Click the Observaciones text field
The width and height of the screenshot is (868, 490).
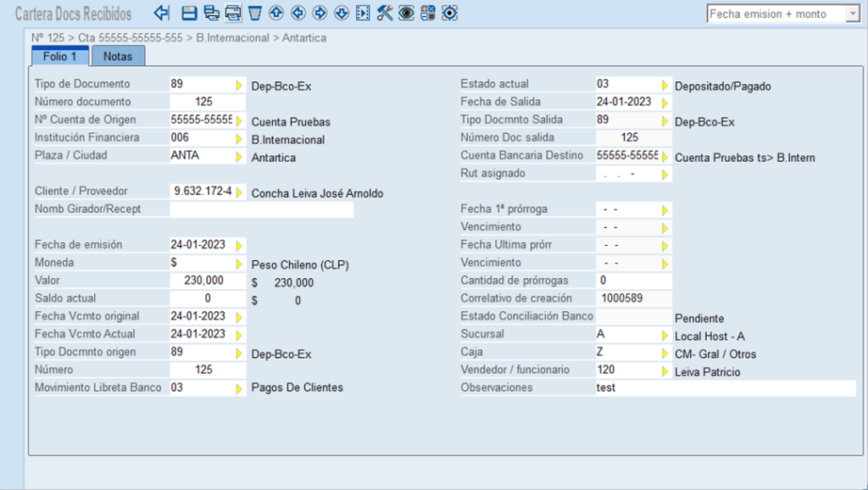[725, 388]
